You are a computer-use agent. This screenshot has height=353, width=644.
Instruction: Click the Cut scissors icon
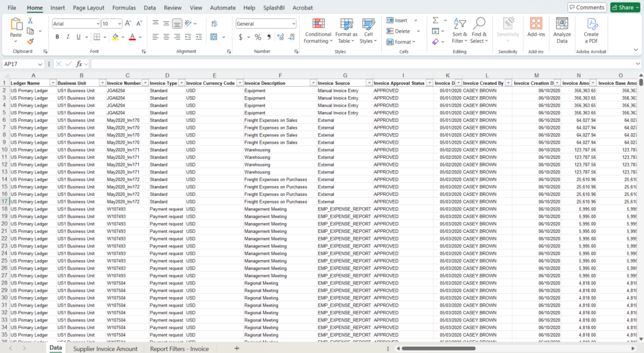pyautogui.click(x=30, y=21)
